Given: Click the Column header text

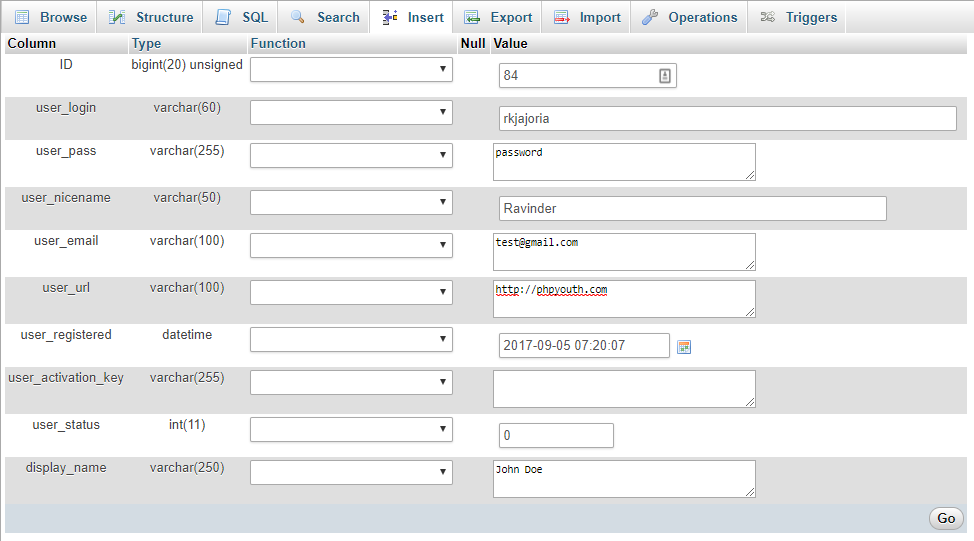Looking at the screenshot, I should (x=32, y=43).
